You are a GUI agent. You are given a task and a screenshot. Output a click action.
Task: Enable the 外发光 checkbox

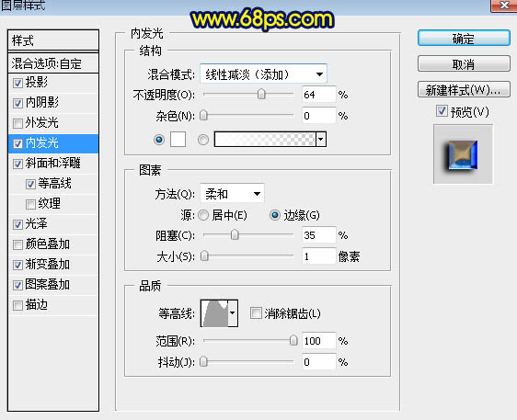pos(17,123)
